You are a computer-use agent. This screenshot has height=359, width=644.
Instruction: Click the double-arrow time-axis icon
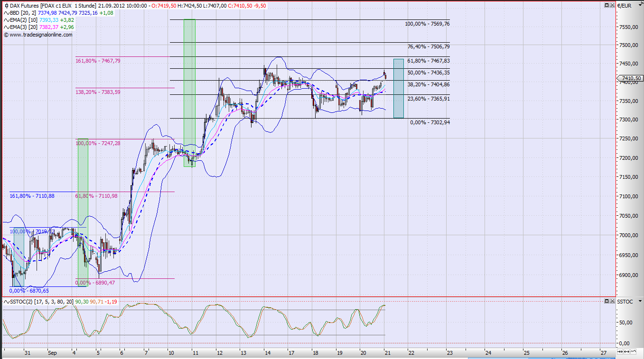click(x=626, y=352)
